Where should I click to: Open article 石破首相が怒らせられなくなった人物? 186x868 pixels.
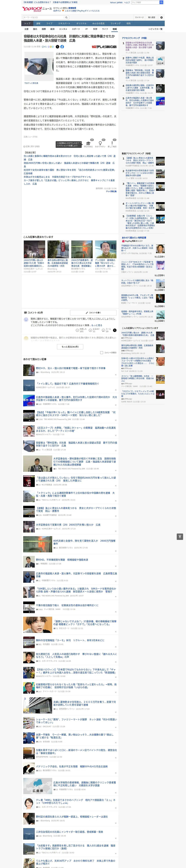click(76, 686)
